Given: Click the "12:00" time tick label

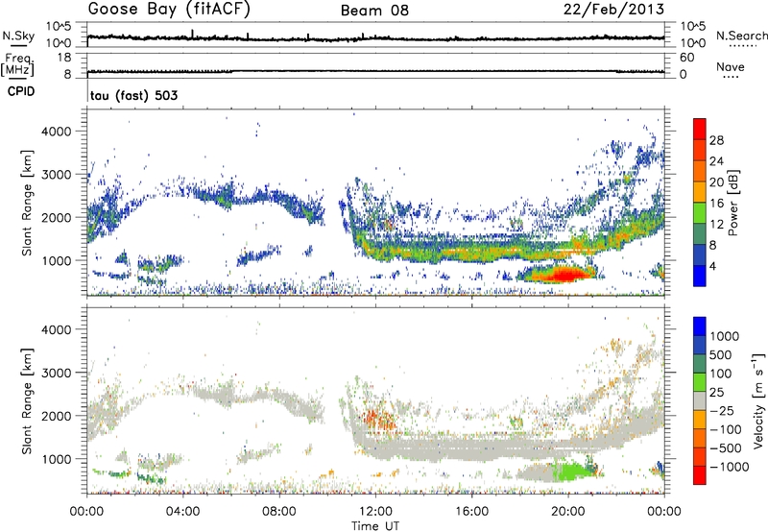Looking at the screenshot, I should pos(375,512).
